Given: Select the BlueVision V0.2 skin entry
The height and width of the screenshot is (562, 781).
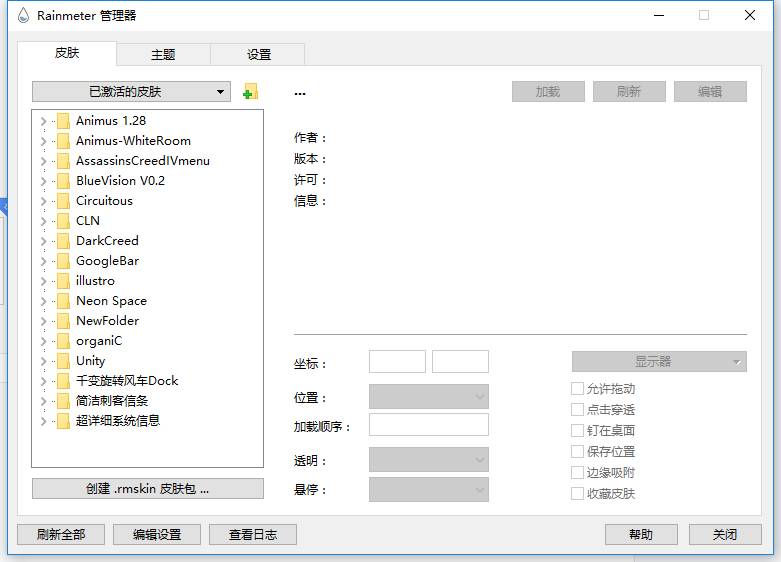Looking at the screenshot, I should click(121, 181).
